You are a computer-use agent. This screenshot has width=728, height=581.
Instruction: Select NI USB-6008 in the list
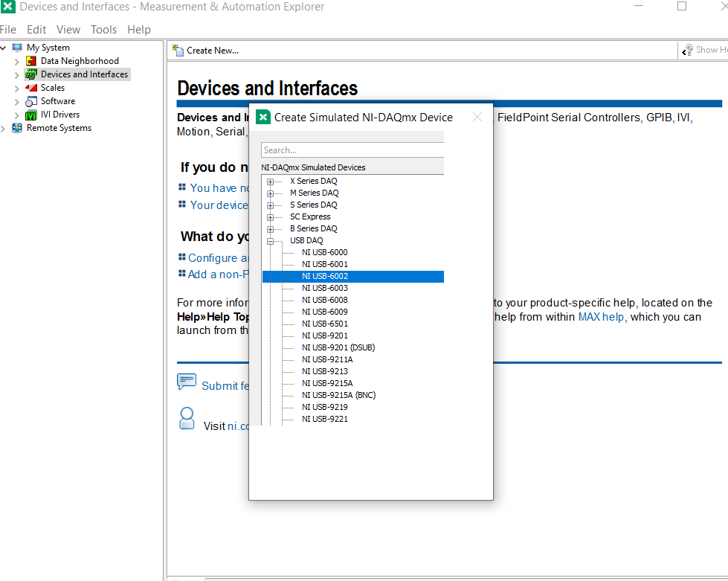point(324,300)
